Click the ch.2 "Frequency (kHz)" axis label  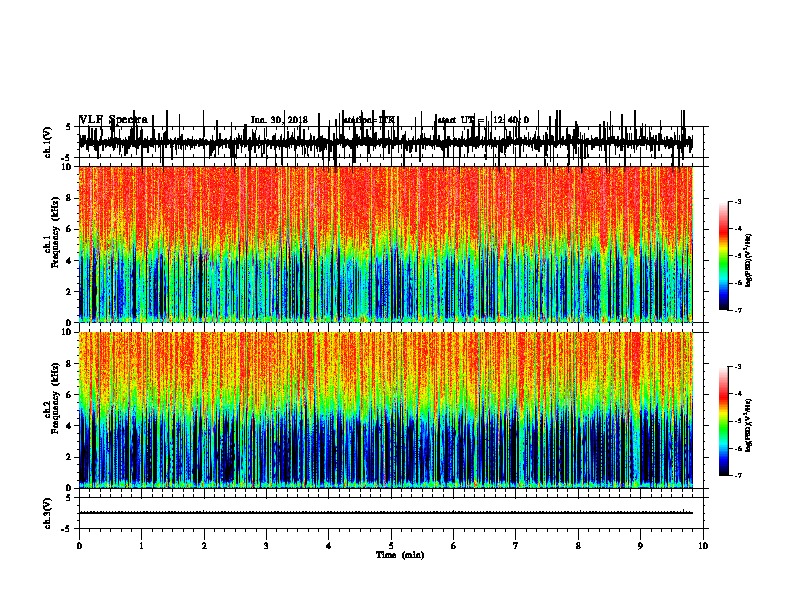(x=56, y=398)
